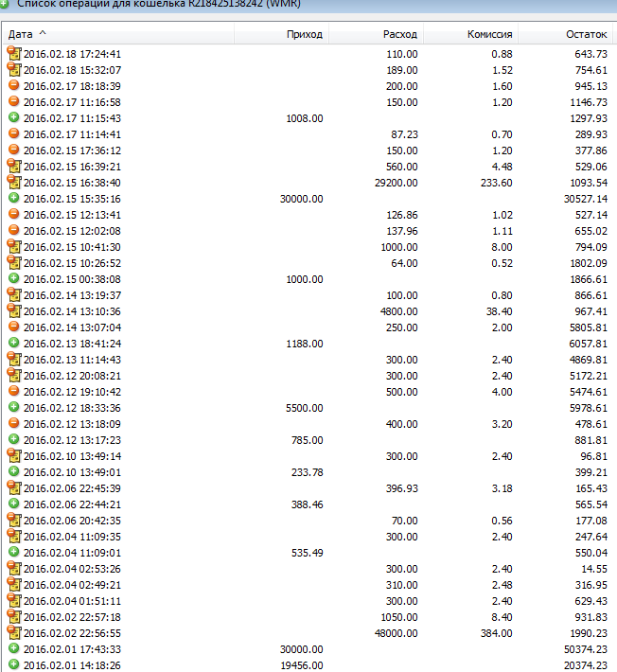Select the 2016.02.10 13:49:01 income row
Screen dimensions: 617x672
[308, 472]
